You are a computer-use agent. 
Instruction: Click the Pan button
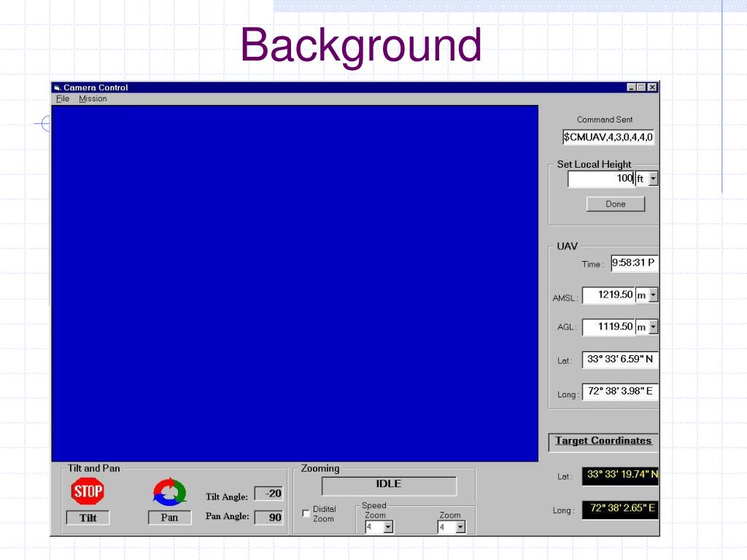coord(169,517)
